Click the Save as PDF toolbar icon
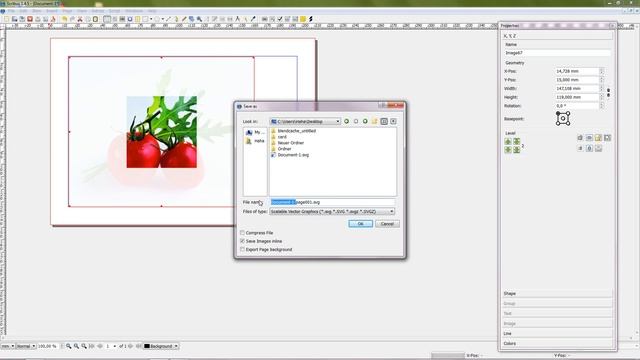Image resolution: width=640 pixels, height=360 pixels. coord(53,19)
